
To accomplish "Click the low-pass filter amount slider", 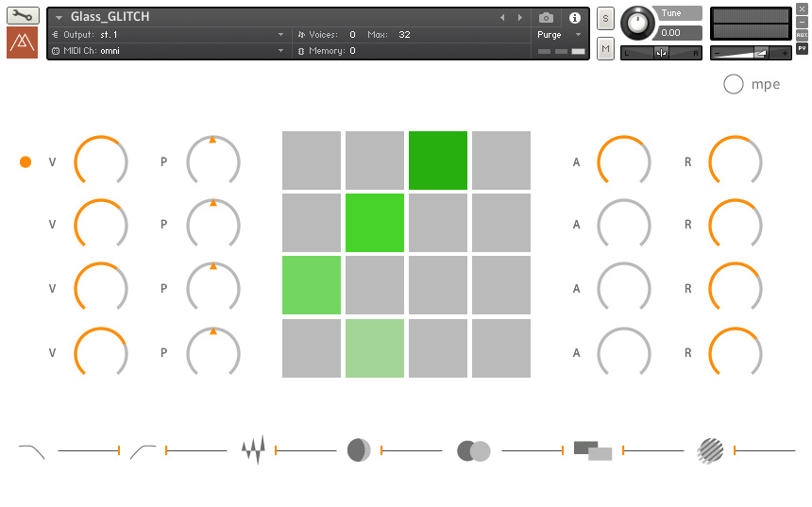I will coord(89,450).
